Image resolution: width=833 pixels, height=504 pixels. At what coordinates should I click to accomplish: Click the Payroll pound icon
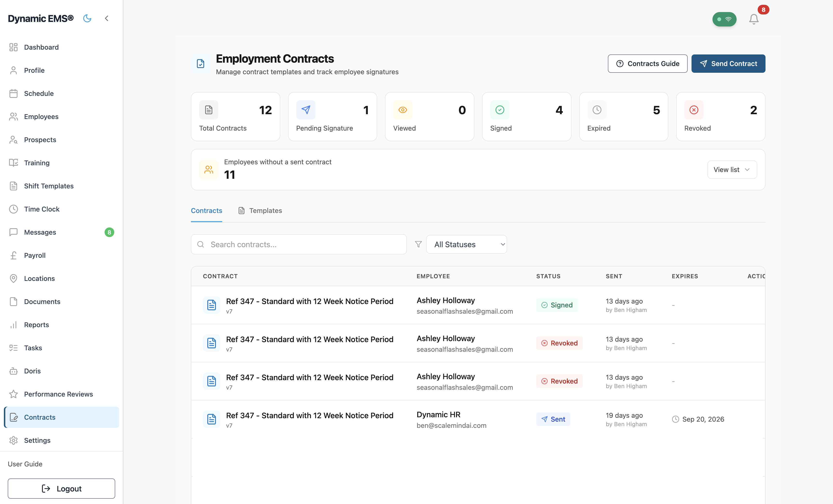pos(13,255)
